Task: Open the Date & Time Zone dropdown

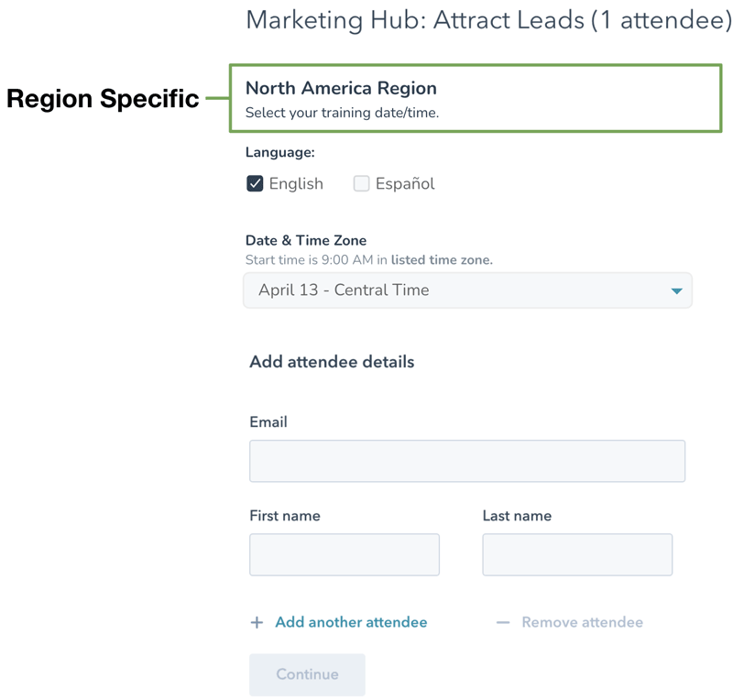Action: (467, 290)
